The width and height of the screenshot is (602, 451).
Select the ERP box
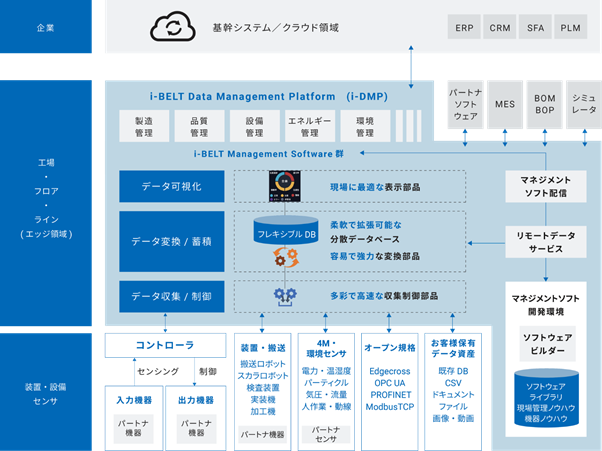coord(464,27)
